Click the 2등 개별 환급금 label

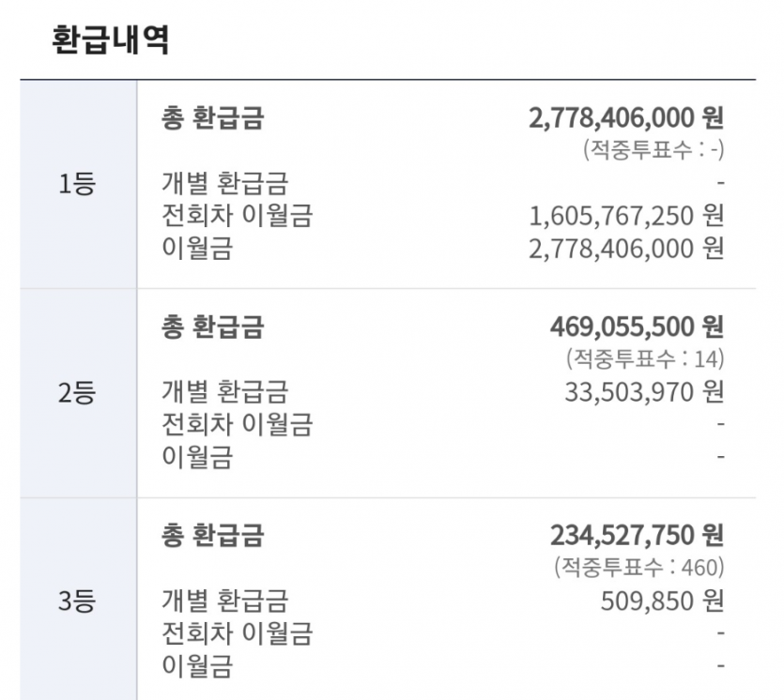coord(224,391)
